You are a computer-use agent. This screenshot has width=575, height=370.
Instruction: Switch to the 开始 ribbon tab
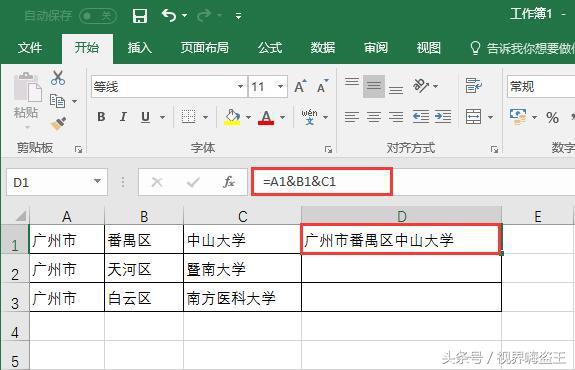tap(87, 48)
